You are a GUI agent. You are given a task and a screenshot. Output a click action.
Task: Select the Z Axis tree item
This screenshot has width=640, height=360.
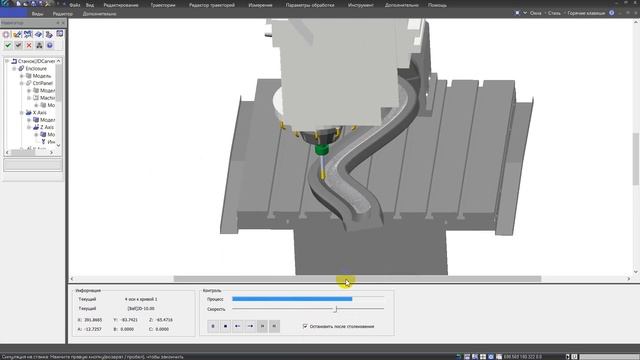pyautogui.click(x=47, y=127)
